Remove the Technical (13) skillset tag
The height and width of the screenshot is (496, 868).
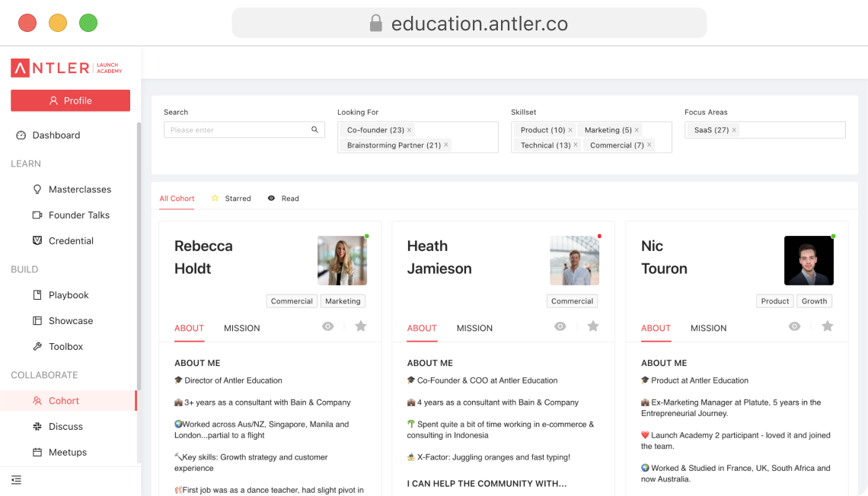point(575,145)
